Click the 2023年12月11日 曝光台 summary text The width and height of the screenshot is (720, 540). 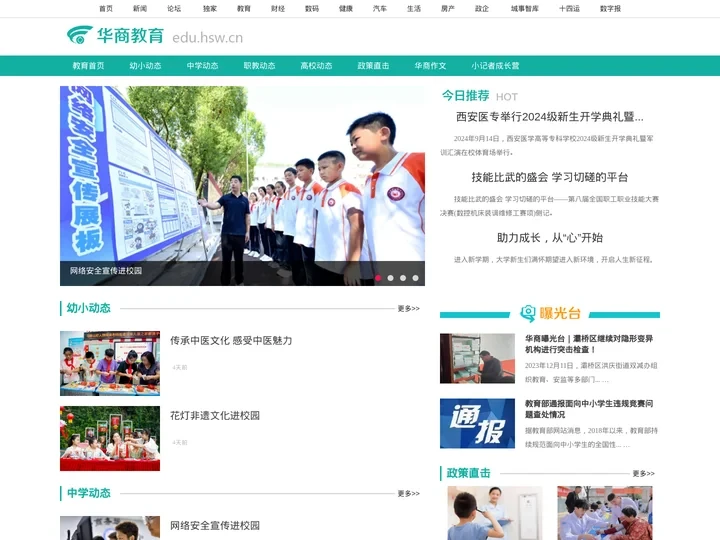(591, 372)
